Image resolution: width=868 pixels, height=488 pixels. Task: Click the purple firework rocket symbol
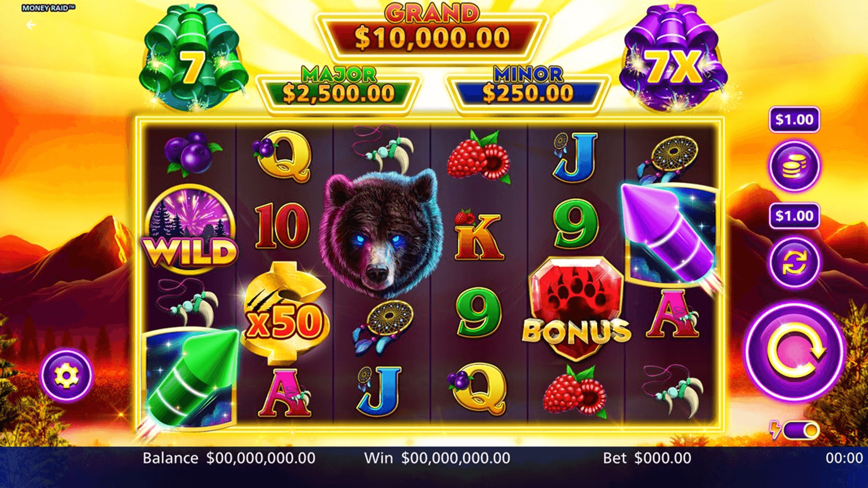(x=671, y=235)
